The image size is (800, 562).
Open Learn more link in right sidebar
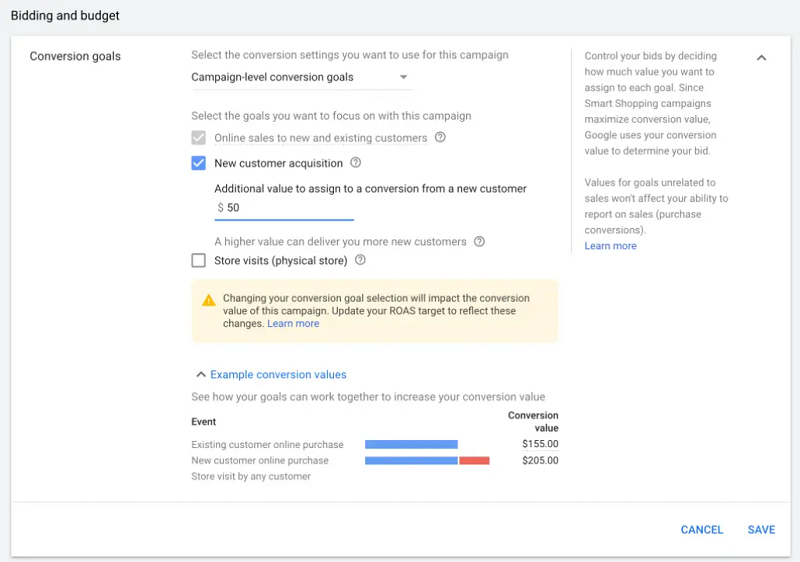click(x=610, y=246)
